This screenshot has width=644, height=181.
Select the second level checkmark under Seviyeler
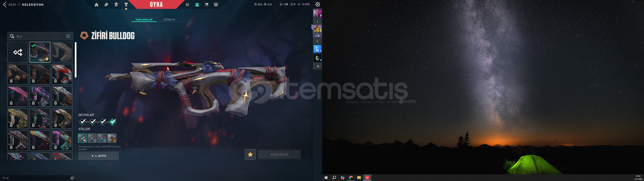coord(93,122)
